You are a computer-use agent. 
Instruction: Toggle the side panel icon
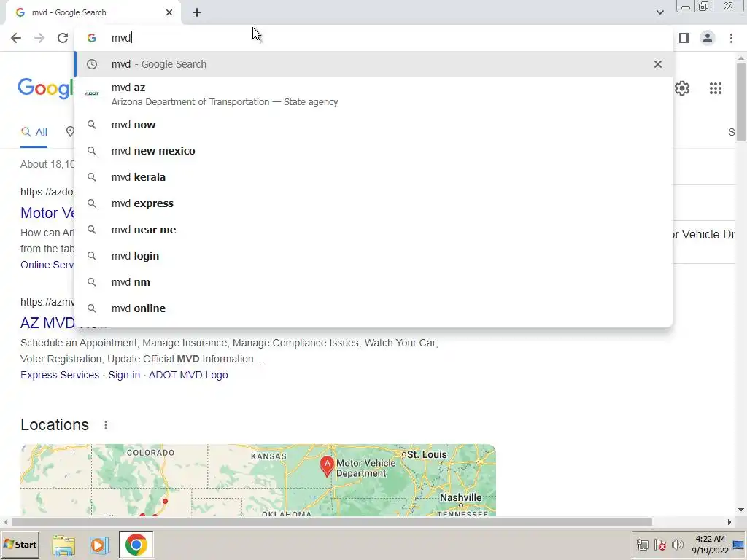pos(684,38)
